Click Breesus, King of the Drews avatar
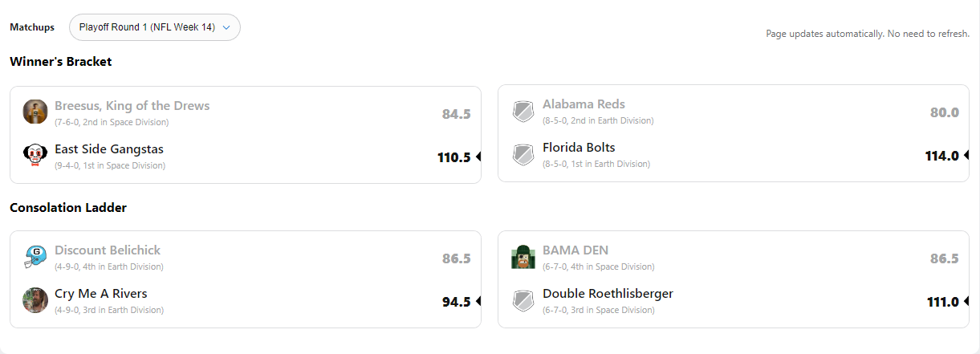The width and height of the screenshot is (980, 354). [35, 112]
